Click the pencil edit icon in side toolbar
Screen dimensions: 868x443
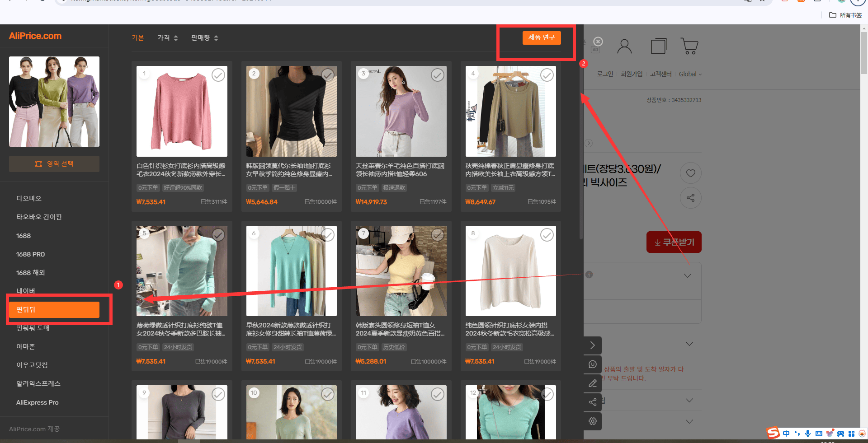[593, 383]
